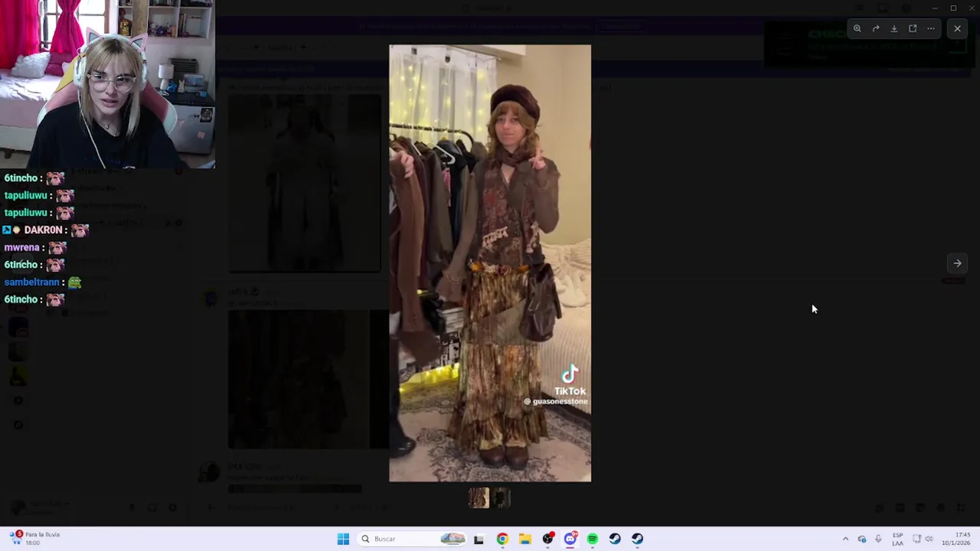This screenshot has width=980, height=551.
Task: Select the second dark thumbnail below the image
Action: click(x=501, y=498)
